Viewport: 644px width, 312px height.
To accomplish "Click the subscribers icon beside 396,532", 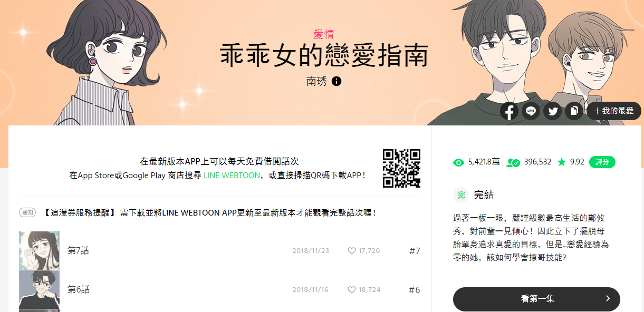I will 513,162.
